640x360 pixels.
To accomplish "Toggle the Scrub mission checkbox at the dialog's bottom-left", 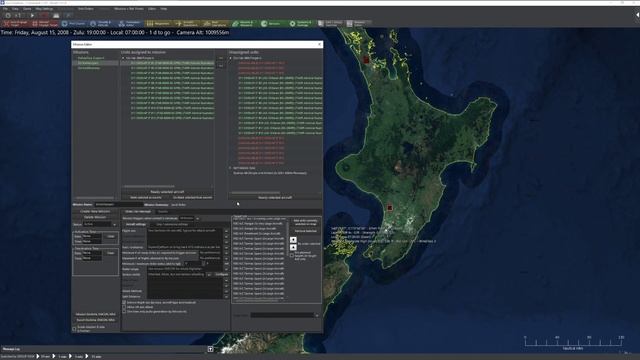I will (x=75, y=329).
